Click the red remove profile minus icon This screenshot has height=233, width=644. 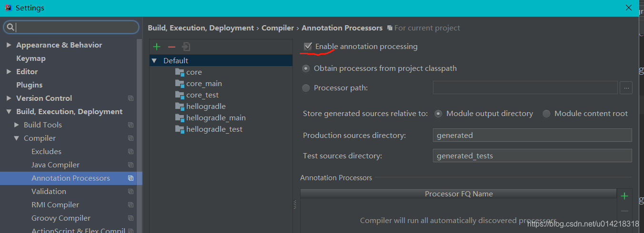(x=171, y=47)
